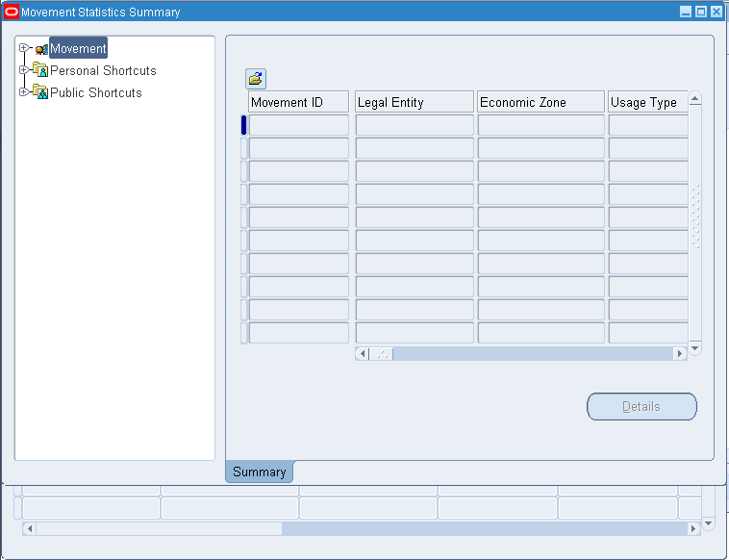729x560 pixels.
Task: Click table horizontal scrollbar left arrow
Action: coord(363,354)
